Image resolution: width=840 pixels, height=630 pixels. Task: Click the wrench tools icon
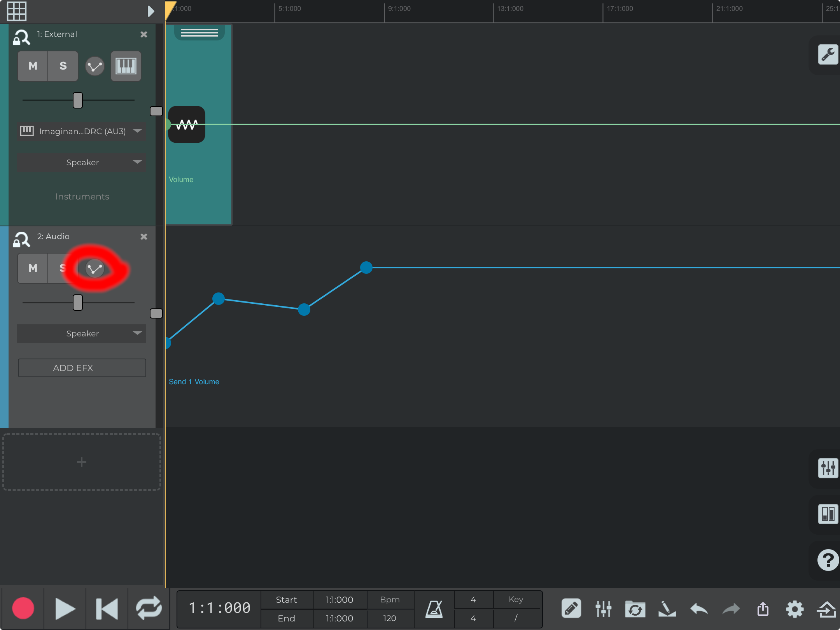point(828,54)
